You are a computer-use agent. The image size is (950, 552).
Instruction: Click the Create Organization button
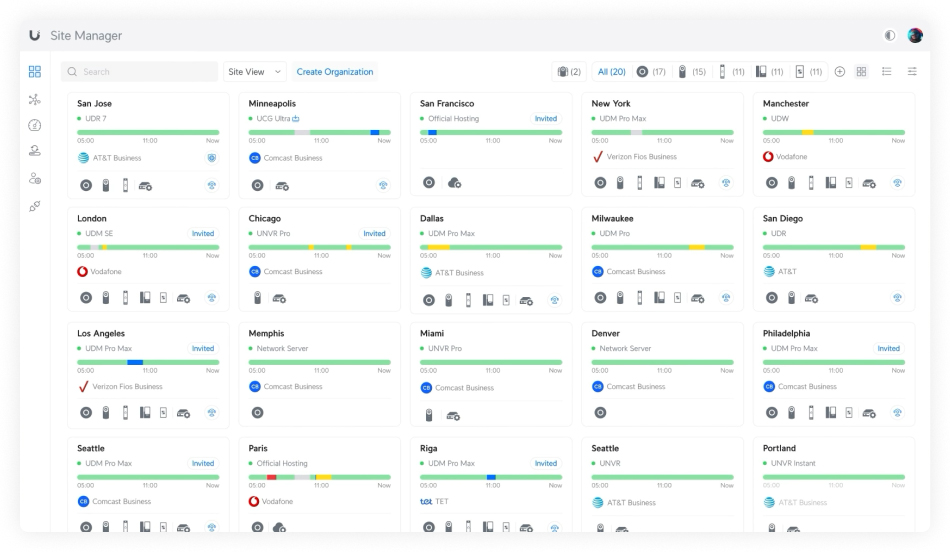[x=335, y=72]
